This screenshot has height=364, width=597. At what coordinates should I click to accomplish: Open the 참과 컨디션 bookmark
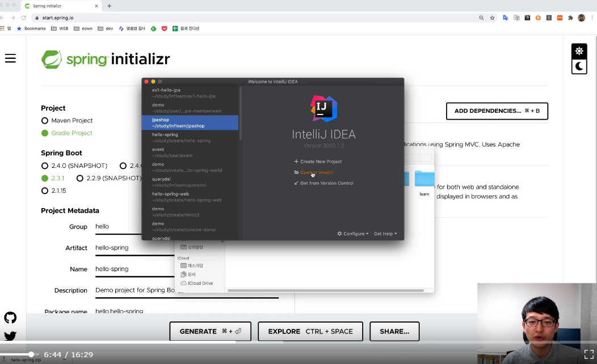[x=186, y=28]
